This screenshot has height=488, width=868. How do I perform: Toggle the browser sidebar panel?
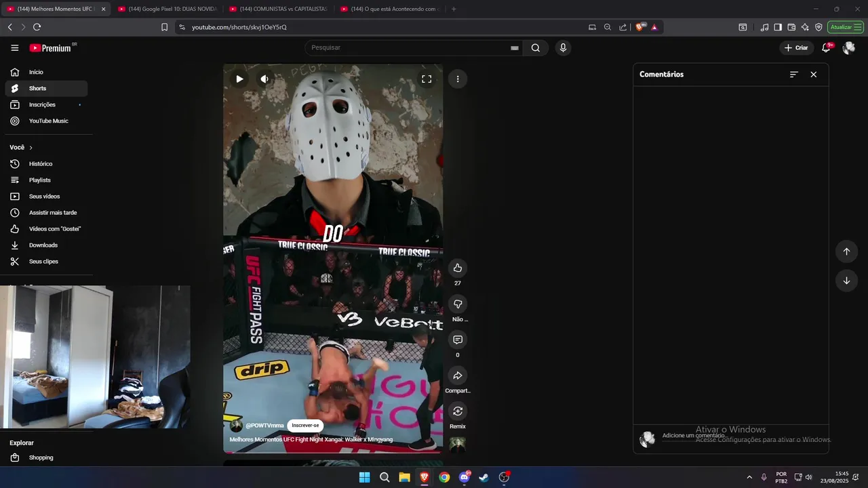[x=778, y=27]
